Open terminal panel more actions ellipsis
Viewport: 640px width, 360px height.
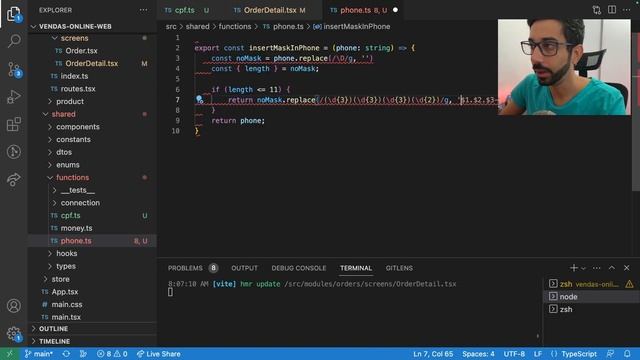596,268
